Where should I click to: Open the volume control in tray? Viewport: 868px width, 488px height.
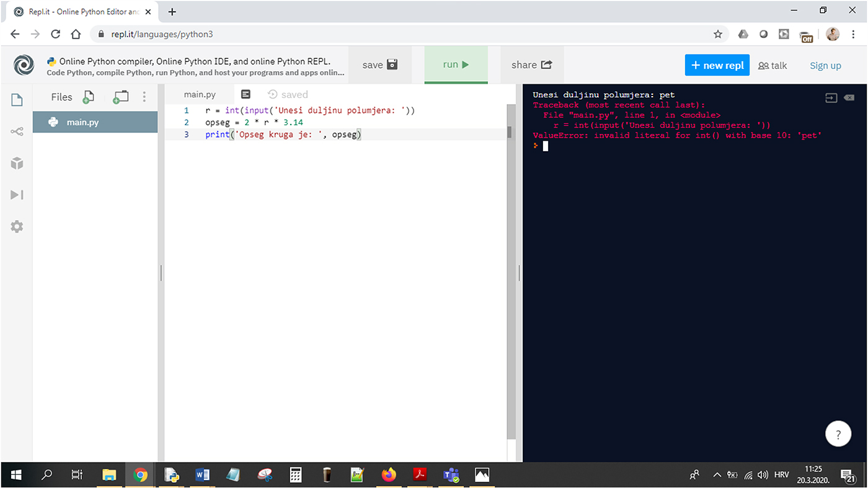(763, 475)
